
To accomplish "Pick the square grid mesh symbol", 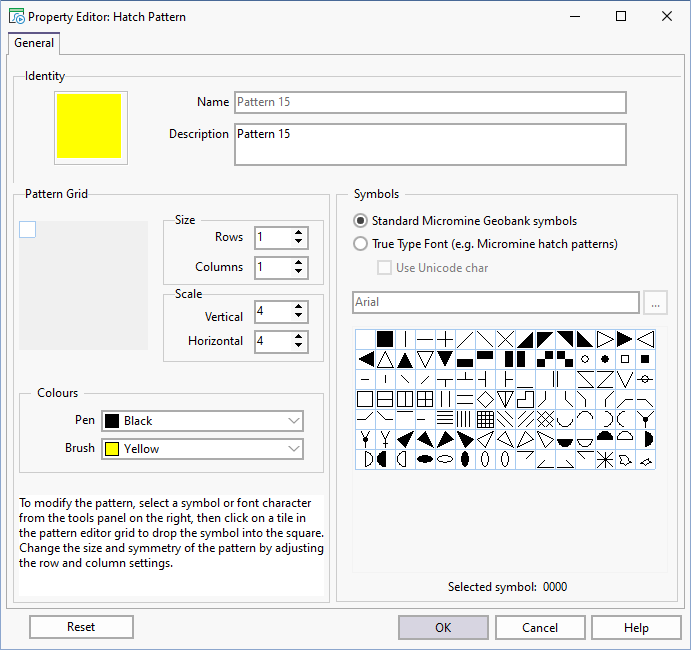I will 485,419.
